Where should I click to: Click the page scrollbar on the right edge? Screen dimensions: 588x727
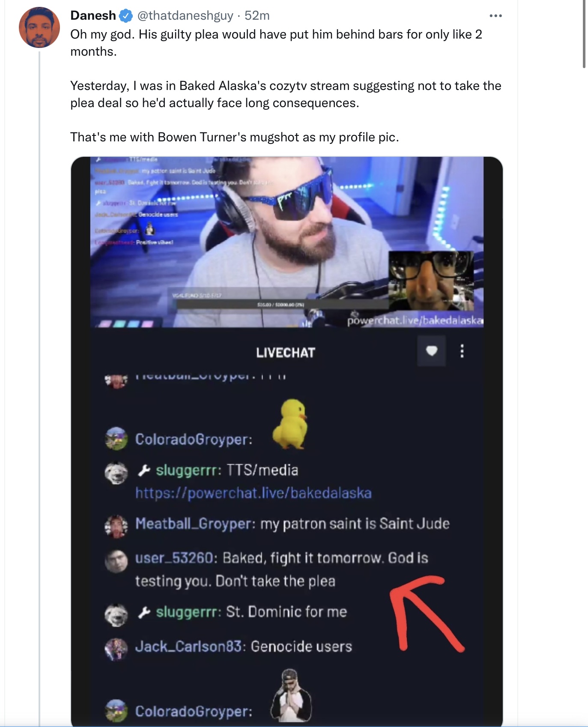[584, 34]
